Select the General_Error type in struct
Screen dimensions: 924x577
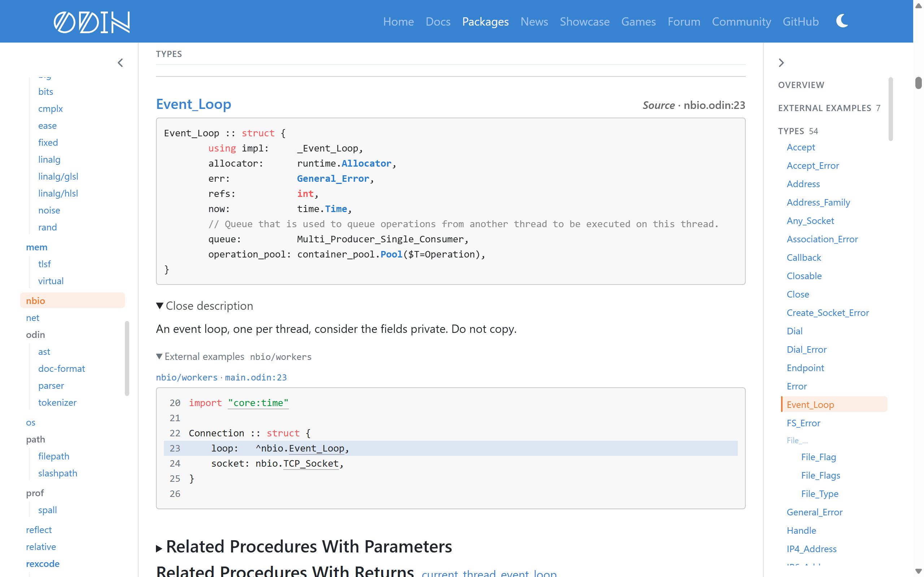(x=333, y=179)
